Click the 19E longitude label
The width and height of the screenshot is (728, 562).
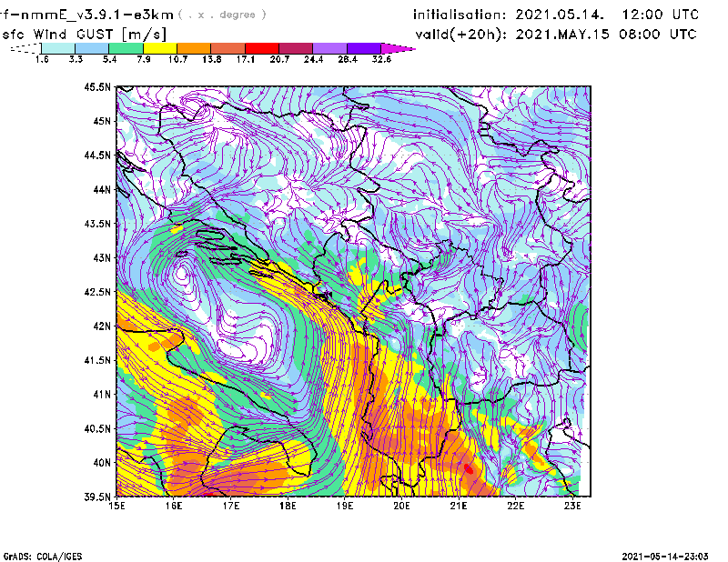tap(345, 506)
